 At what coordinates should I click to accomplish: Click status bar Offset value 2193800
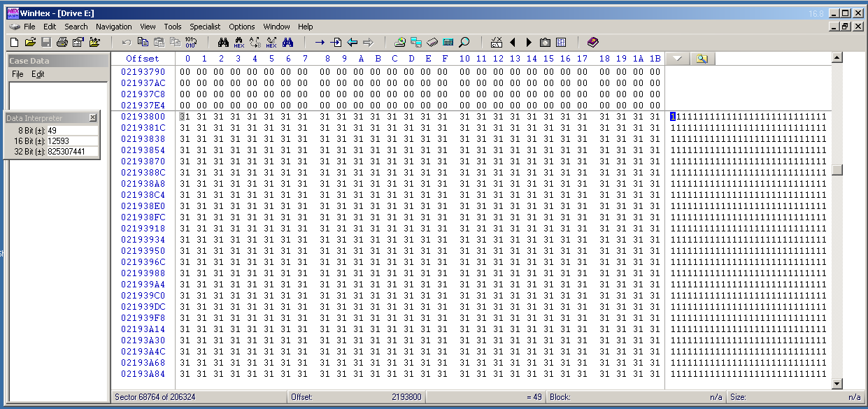click(x=406, y=397)
